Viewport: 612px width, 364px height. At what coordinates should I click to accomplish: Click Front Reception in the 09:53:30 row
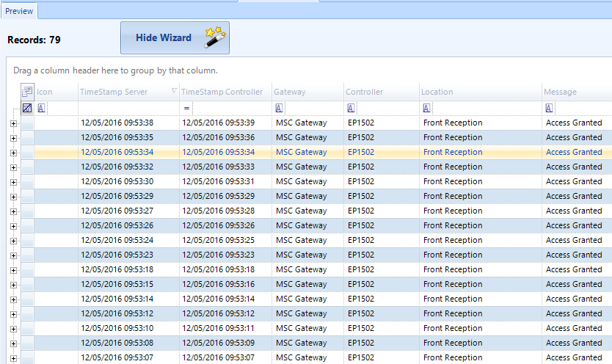[453, 182]
